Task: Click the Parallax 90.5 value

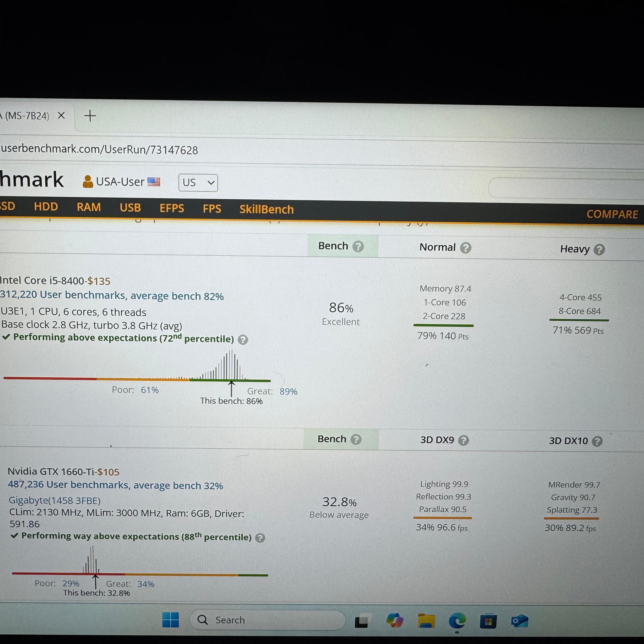Action: [x=443, y=509]
